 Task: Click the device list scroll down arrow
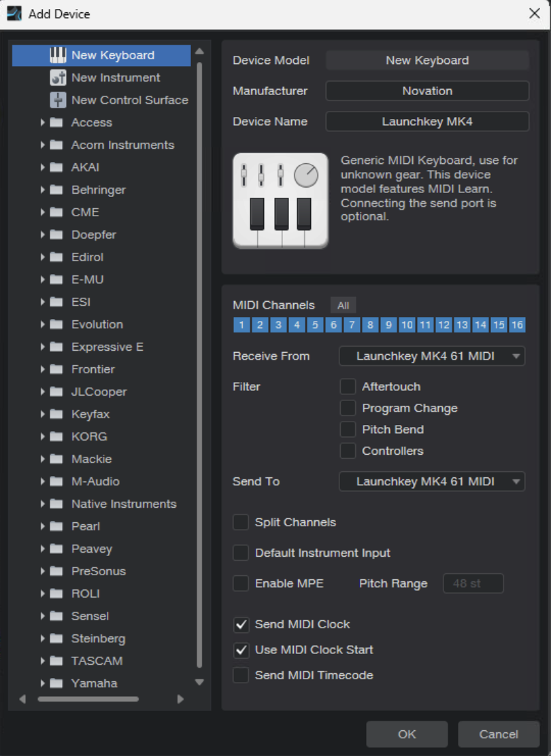[x=199, y=682]
